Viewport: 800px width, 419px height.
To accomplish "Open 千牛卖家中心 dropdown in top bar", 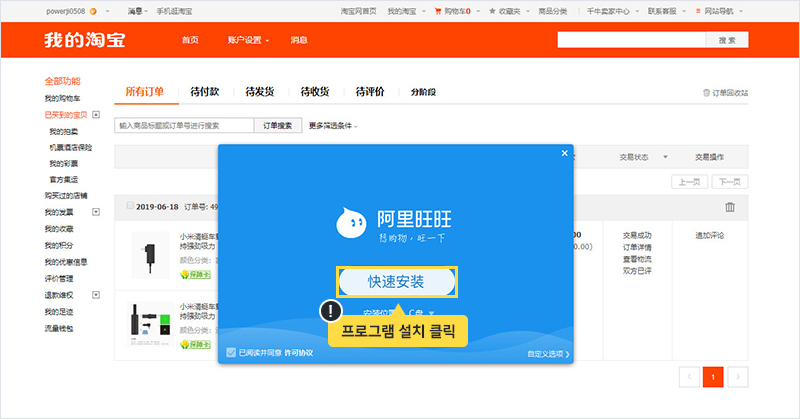I will point(612,11).
